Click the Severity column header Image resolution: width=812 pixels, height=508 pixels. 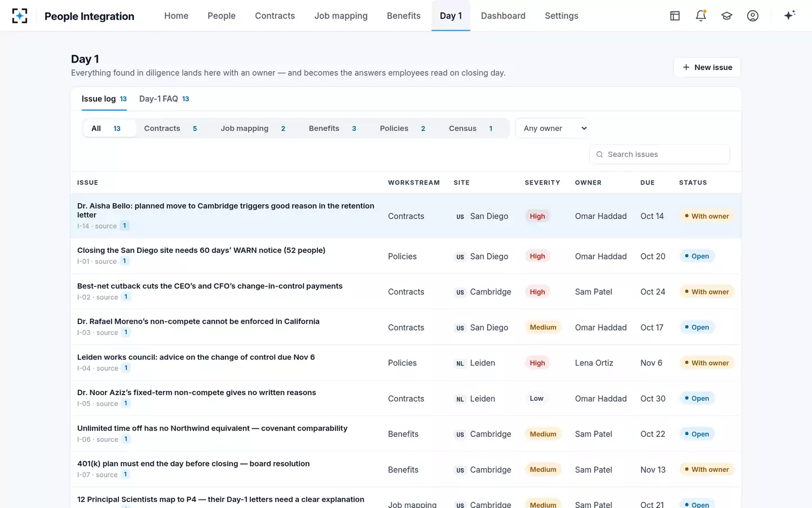point(542,182)
